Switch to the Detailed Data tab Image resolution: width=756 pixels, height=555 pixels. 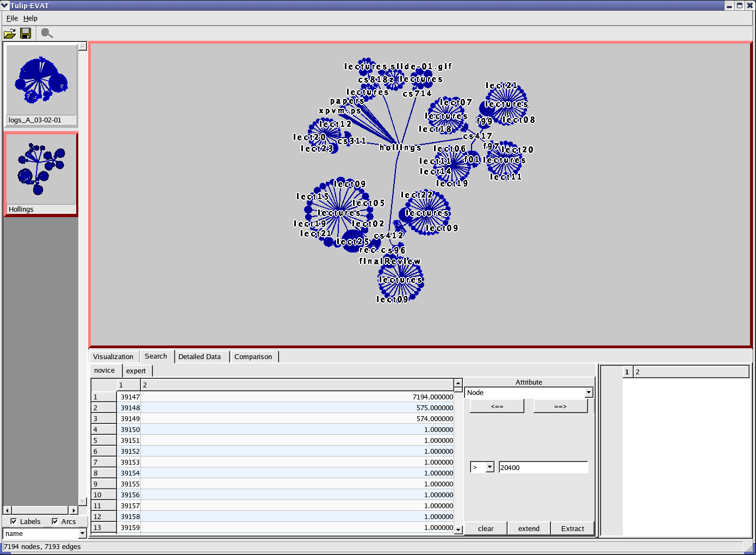coord(200,357)
